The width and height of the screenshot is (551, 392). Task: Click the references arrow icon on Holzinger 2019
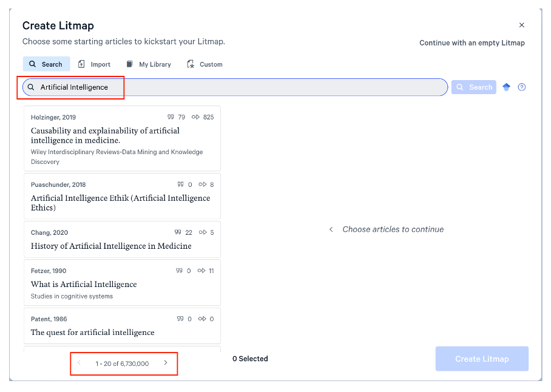196,117
